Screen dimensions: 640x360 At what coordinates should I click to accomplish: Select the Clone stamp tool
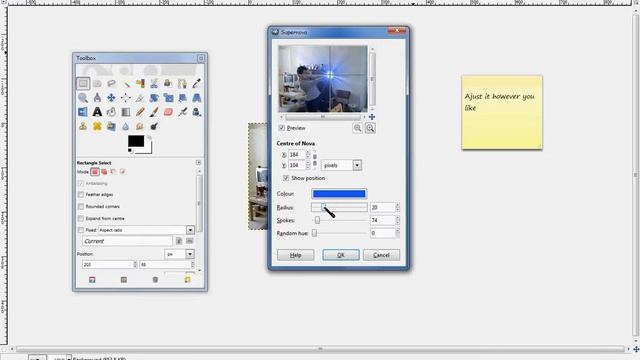[83, 126]
